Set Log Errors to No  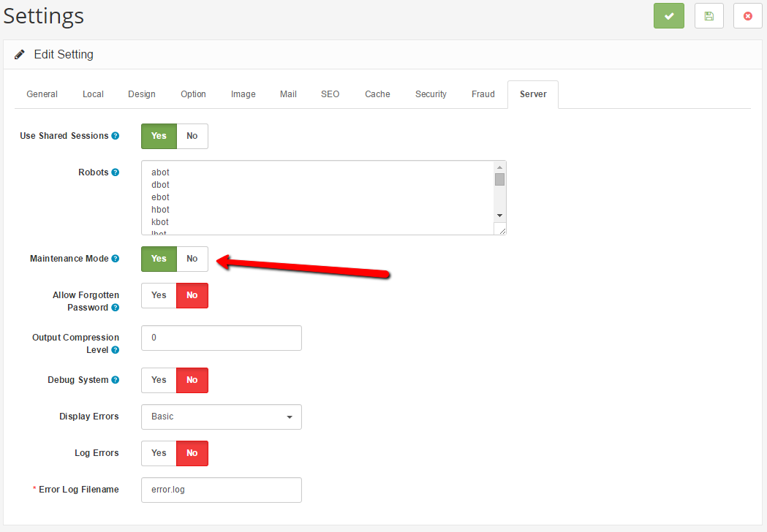[192, 453]
